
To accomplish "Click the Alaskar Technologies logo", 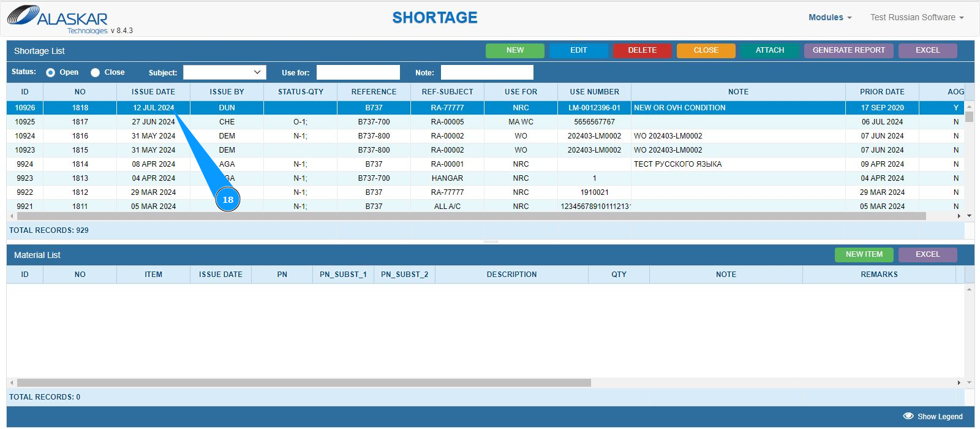I will point(58,19).
